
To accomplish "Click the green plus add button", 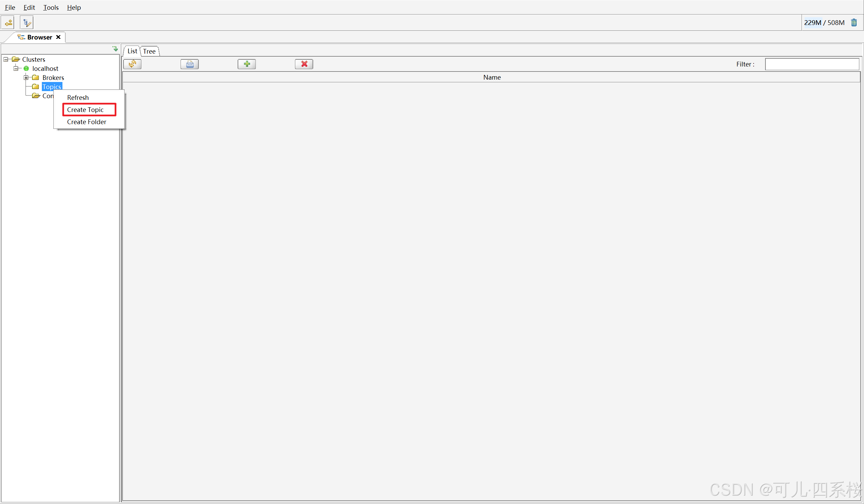I will pos(246,64).
